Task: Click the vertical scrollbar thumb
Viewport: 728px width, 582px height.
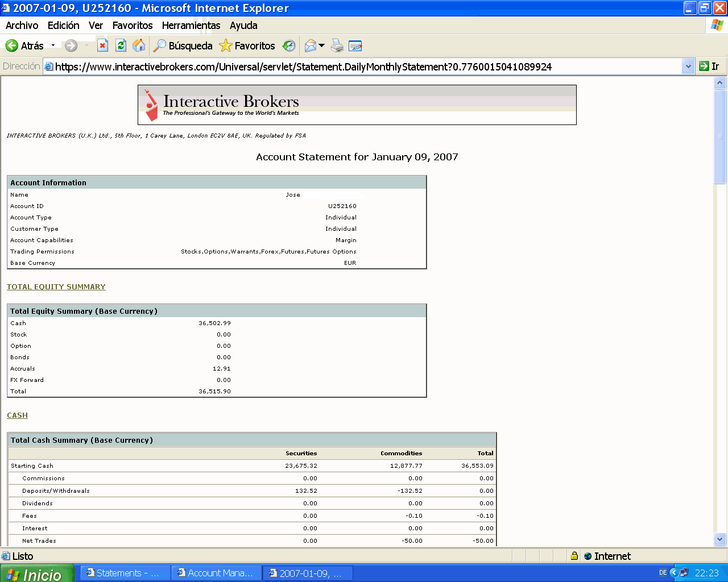Action: (720, 136)
